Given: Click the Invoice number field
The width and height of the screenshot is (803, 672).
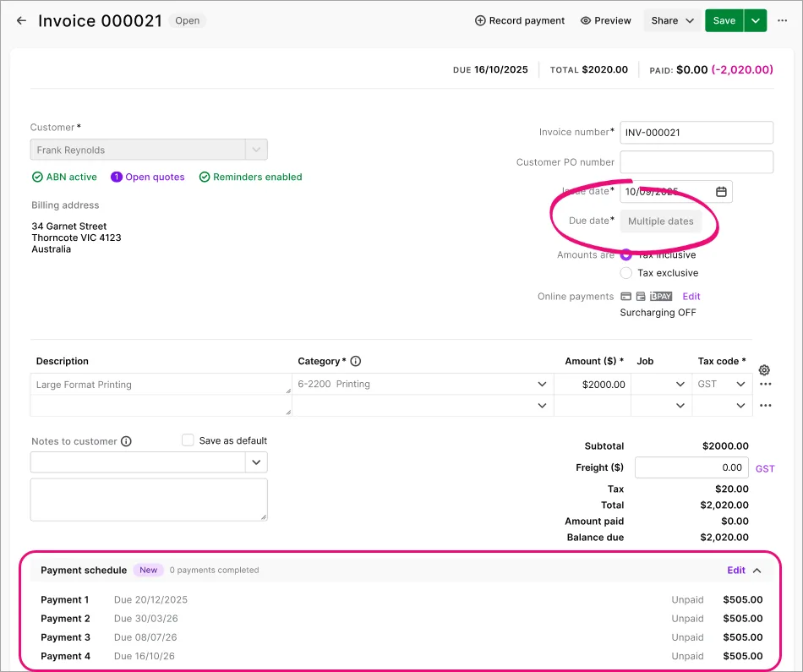Looking at the screenshot, I should coord(696,133).
